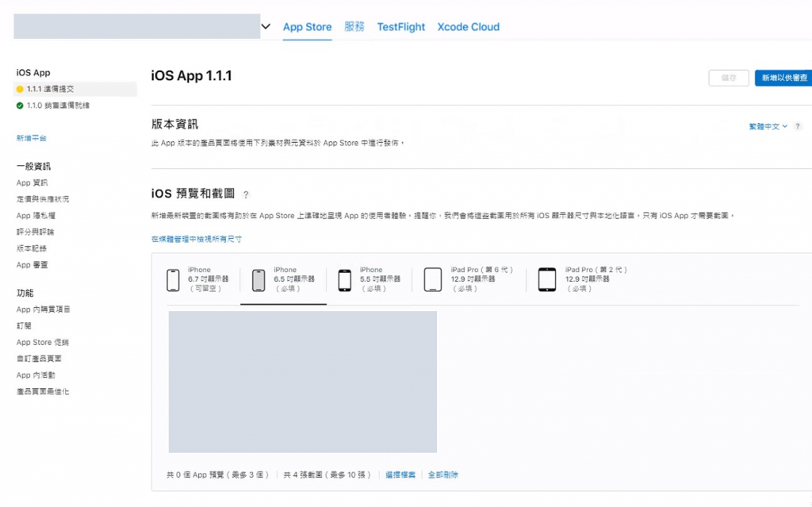Open App Store 促銷

point(43,342)
